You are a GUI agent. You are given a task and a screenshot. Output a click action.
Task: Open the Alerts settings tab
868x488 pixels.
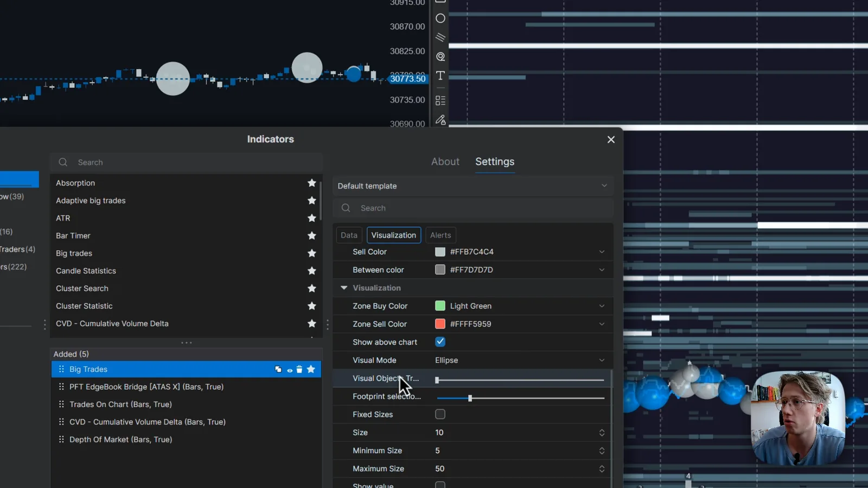441,235
